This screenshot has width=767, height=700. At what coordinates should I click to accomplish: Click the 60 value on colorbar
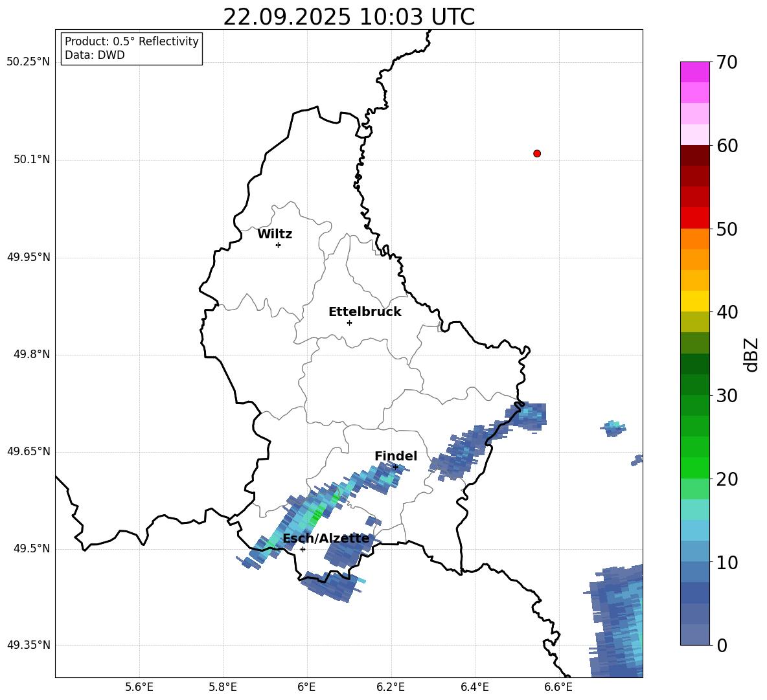[x=727, y=146]
